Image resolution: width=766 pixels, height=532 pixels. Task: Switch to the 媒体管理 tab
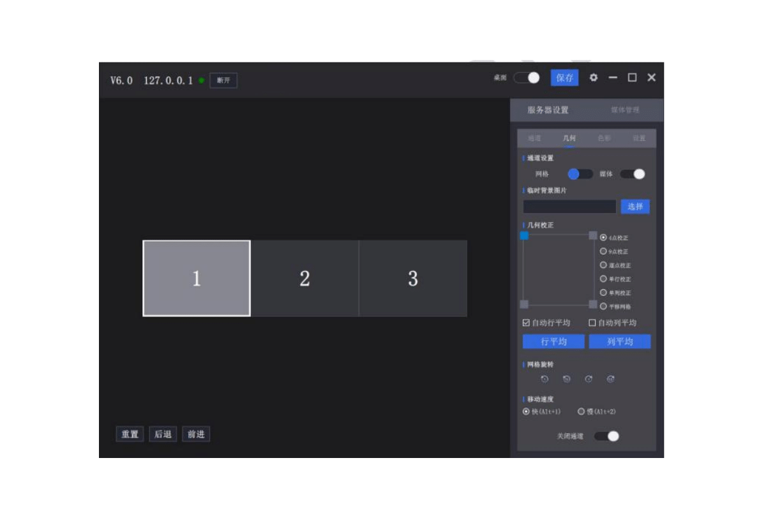[x=624, y=110]
